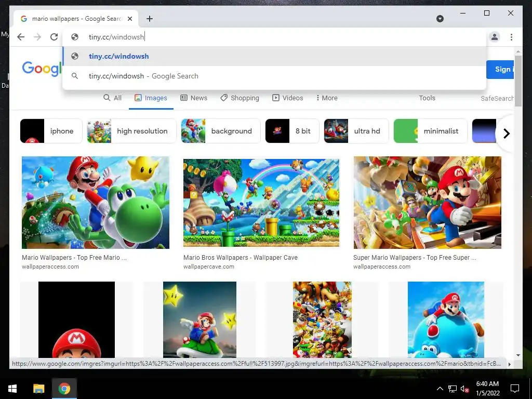Open the notification center icon
This screenshot has height=399, width=532.
tap(515, 389)
